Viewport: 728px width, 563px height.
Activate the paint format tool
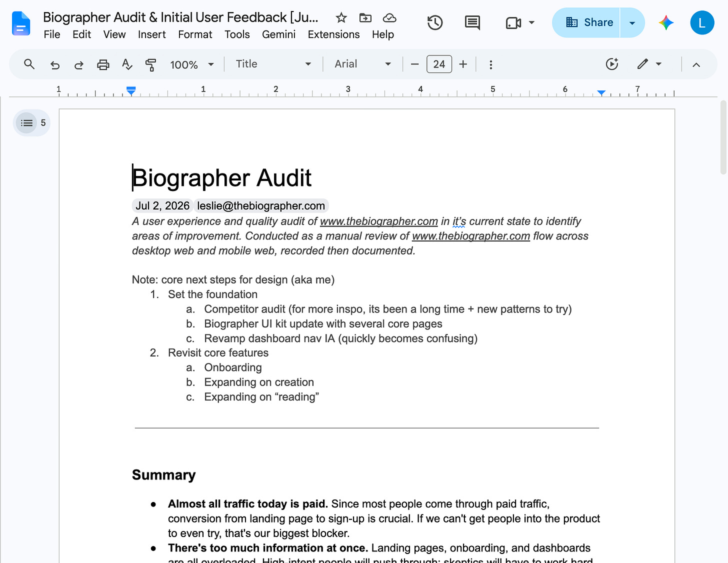[x=150, y=64]
